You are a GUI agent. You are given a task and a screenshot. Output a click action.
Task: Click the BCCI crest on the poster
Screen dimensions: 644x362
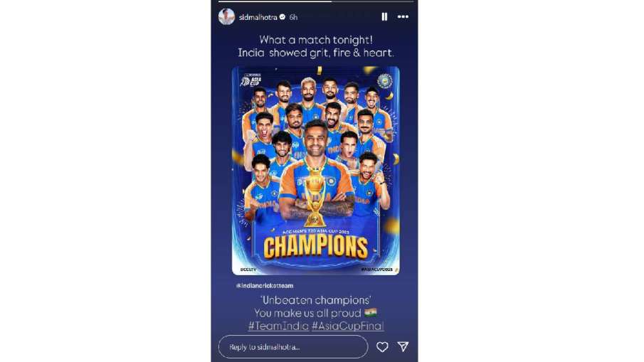tap(384, 81)
